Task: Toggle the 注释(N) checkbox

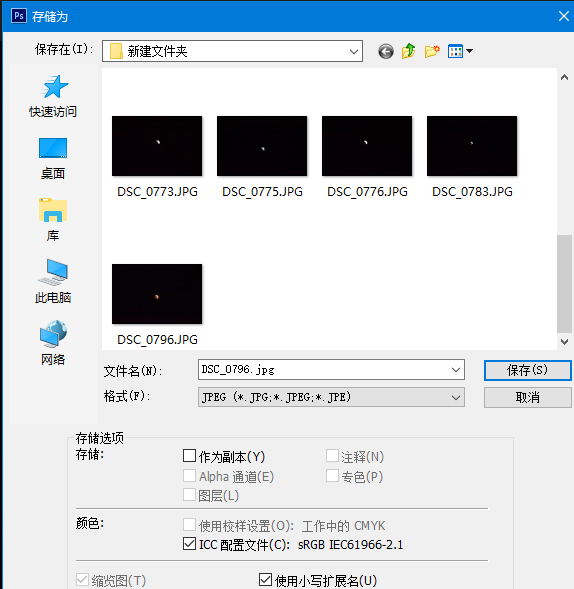Action: [332, 456]
